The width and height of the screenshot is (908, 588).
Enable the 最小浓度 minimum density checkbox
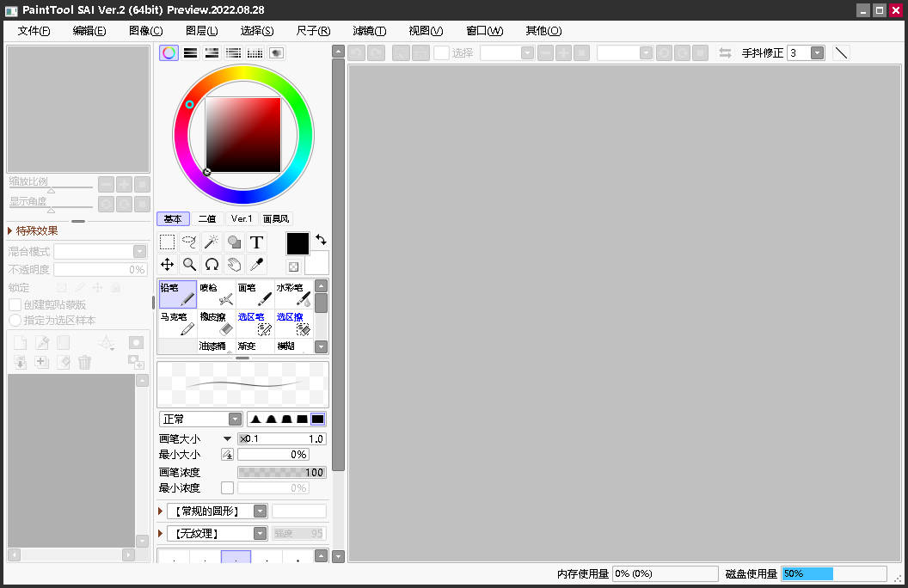tap(227, 487)
